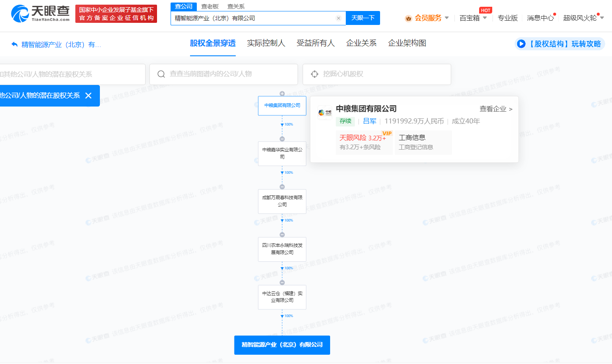The image size is (612, 364).
Task: Switch to 查关系 search tab
Action: (236, 6)
